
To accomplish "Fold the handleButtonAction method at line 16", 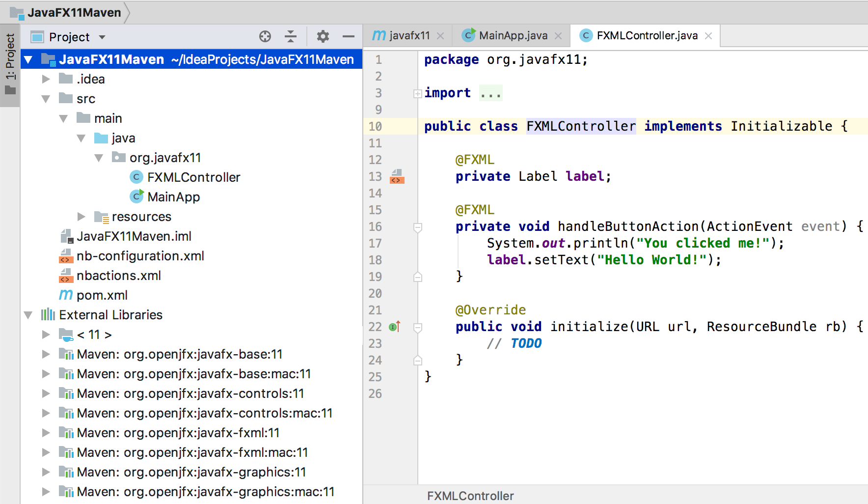I will [x=418, y=227].
